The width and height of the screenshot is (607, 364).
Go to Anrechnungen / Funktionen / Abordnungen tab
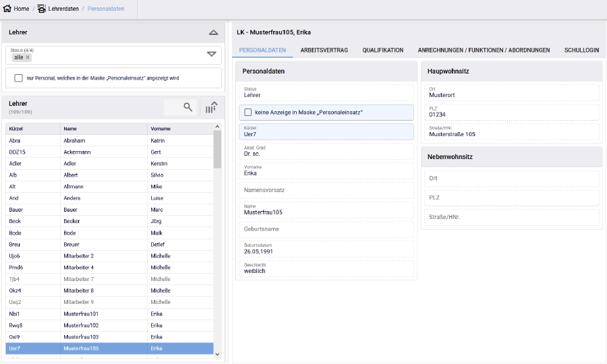pos(484,51)
